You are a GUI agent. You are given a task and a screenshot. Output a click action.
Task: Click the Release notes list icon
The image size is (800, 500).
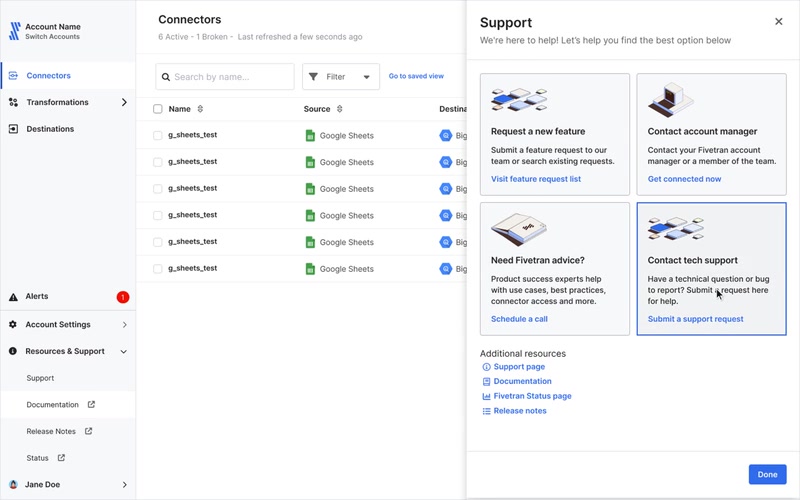[486, 411]
